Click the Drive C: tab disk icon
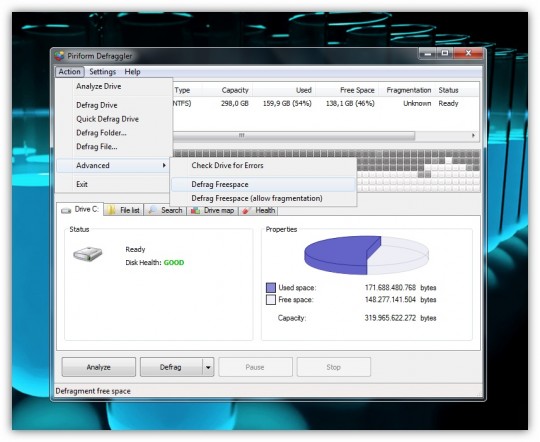 (x=66, y=210)
